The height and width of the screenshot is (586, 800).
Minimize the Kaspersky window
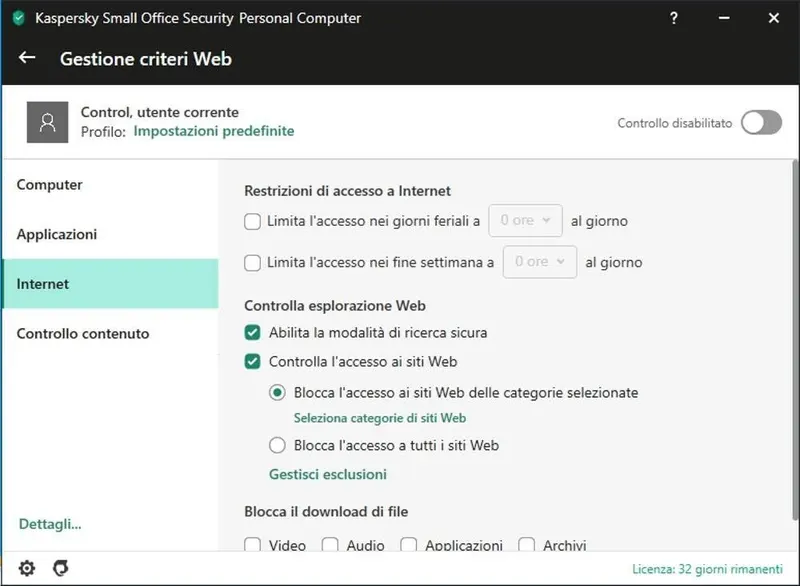[724, 18]
